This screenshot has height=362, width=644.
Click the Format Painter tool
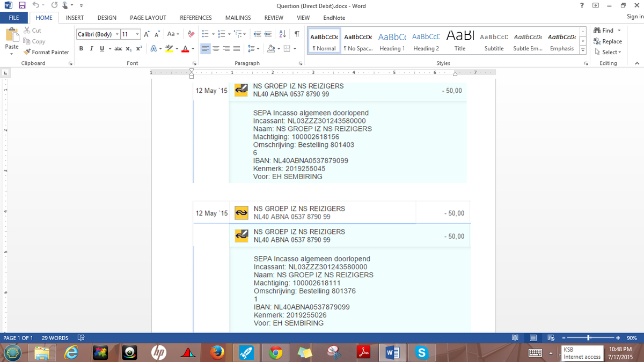[46, 52]
